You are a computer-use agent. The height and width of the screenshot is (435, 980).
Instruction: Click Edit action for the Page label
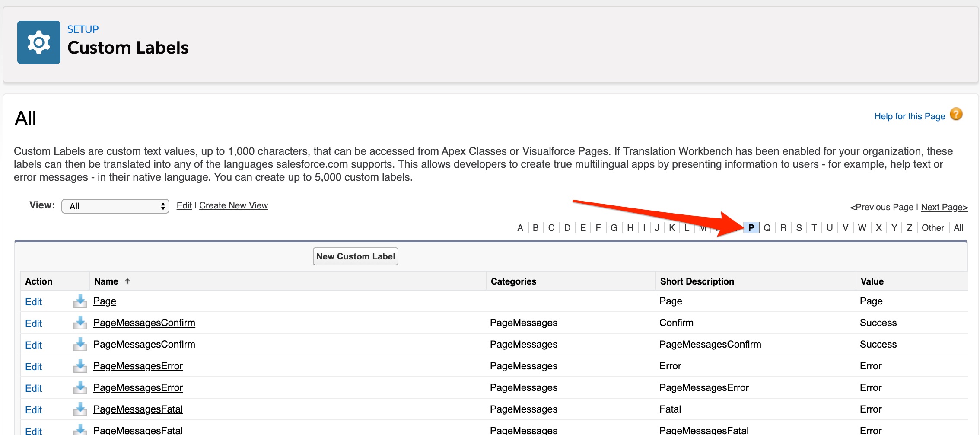pos(33,302)
